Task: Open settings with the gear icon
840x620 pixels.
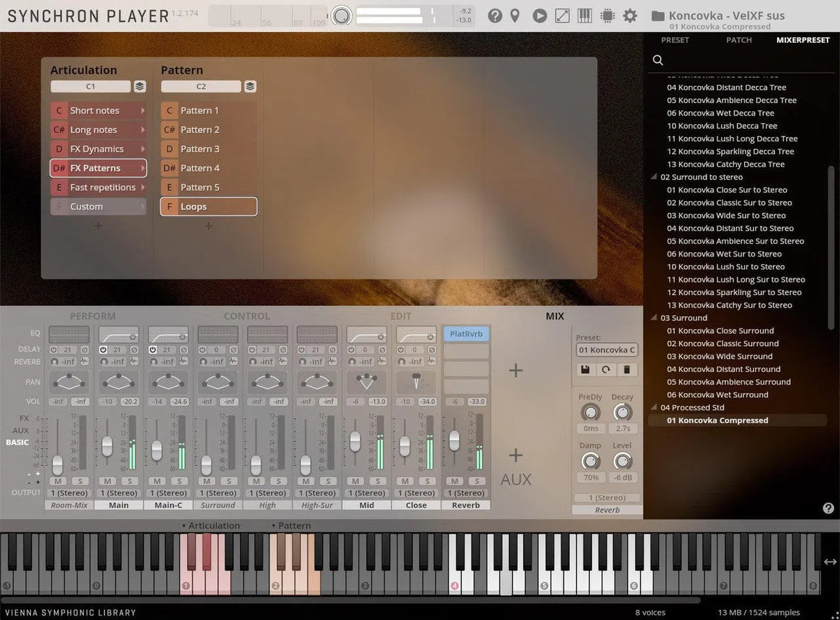Action: coord(630,15)
